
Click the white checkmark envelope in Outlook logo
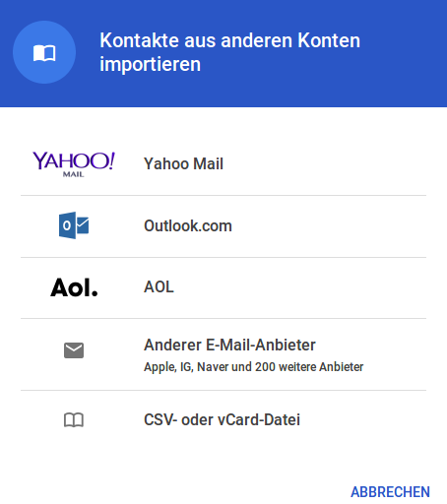(83, 225)
